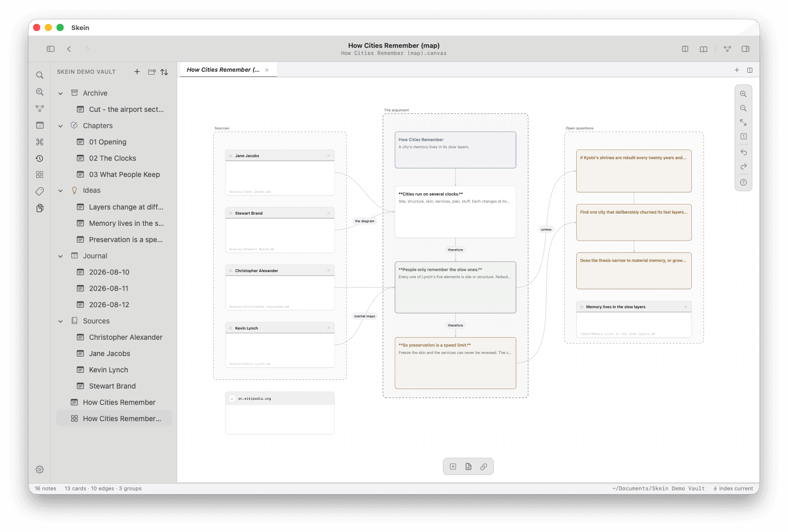Open the '01 Opening' note
788x532 pixels.
114,142
